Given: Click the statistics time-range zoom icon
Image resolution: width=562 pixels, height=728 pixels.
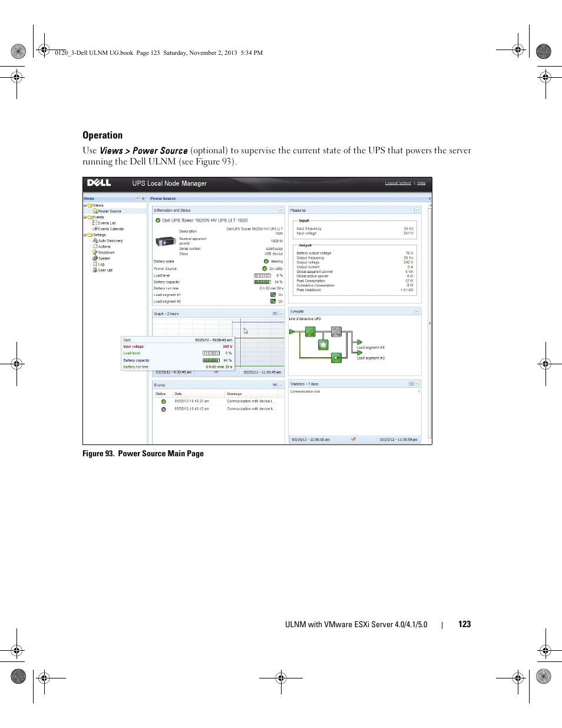Looking at the screenshot, I should pos(353,439).
